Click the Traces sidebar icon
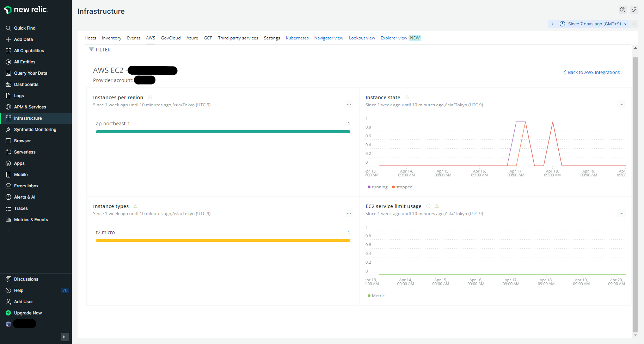Image resolution: width=644 pixels, height=344 pixels. [x=8, y=208]
